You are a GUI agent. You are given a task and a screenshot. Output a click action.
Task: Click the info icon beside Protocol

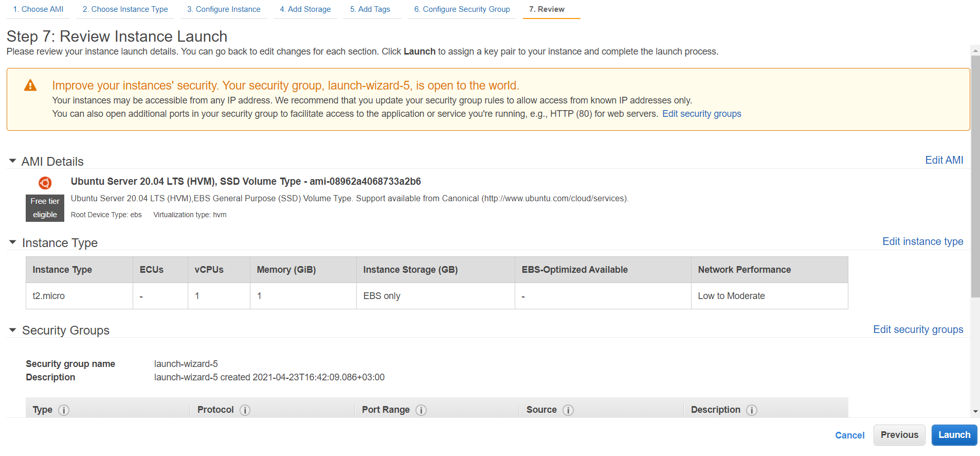[x=245, y=410]
